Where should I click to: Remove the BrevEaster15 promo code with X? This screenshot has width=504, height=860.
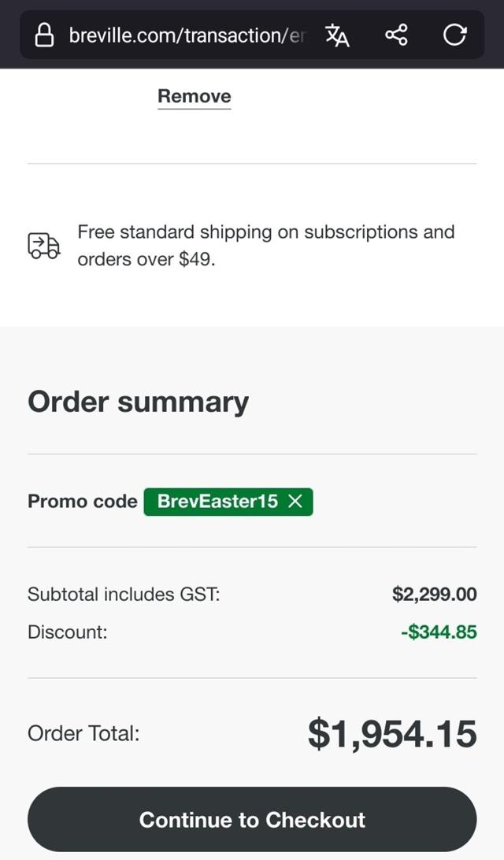click(x=296, y=502)
